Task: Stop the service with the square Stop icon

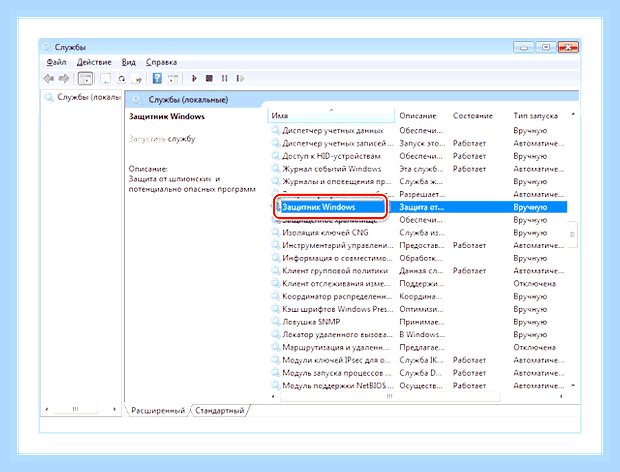Action: click(209, 79)
